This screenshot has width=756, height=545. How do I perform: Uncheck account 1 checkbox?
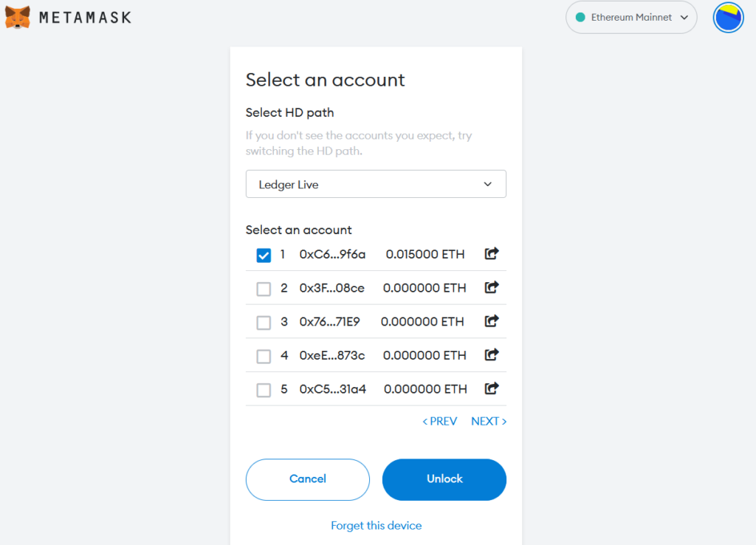tap(264, 255)
